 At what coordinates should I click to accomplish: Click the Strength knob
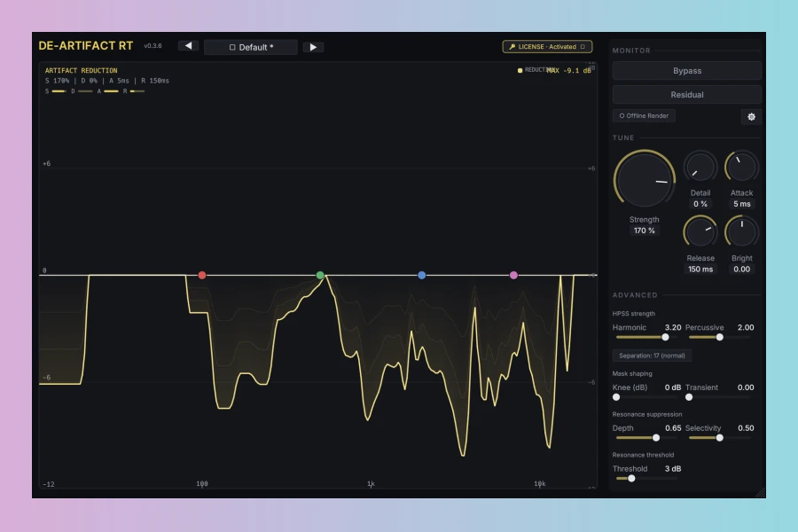tap(645, 179)
